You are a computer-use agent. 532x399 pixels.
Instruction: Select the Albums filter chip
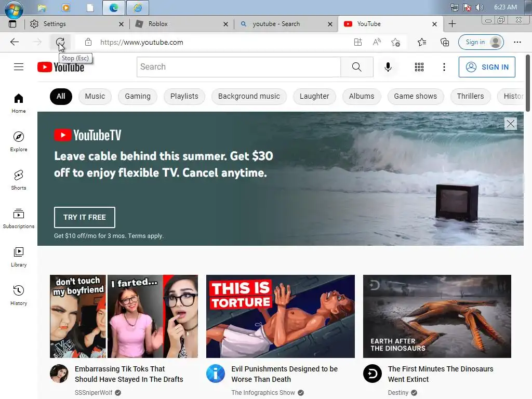tap(362, 96)
